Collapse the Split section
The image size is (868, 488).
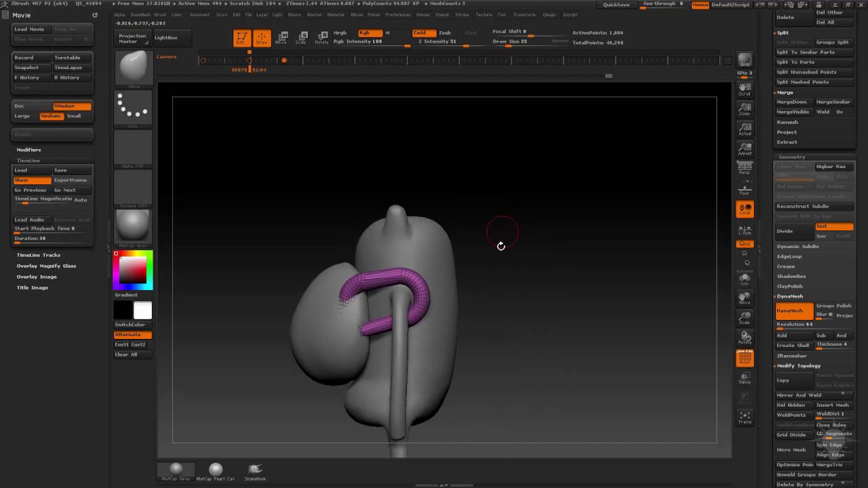[x=783, y=33]
